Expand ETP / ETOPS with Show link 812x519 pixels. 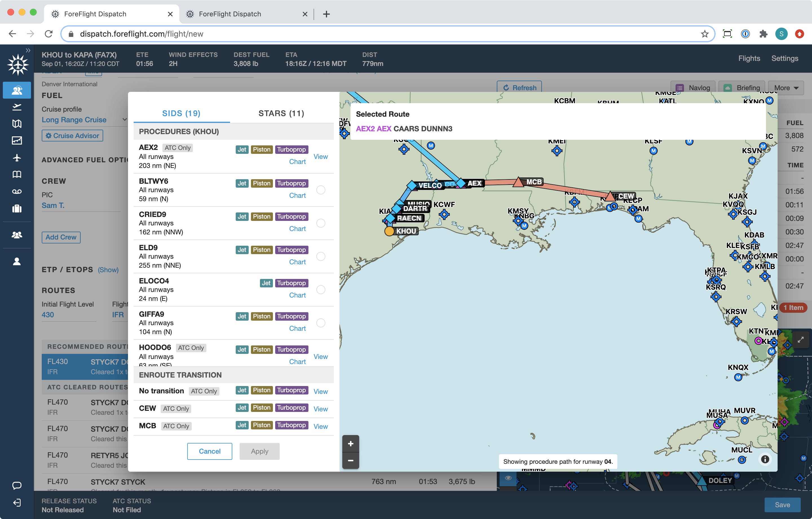(x=108, y=270)
